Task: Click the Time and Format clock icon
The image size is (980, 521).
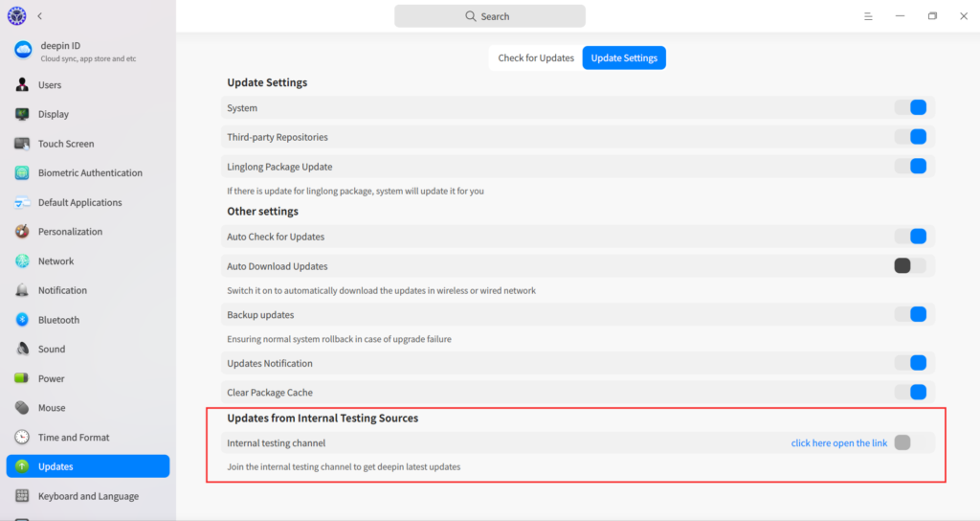Action: (x=22, y=438)
